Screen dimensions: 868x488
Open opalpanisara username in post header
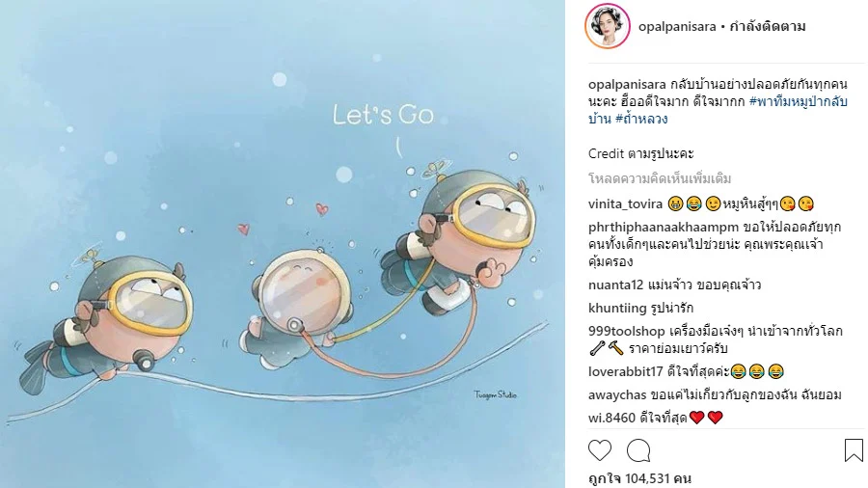[677, 27]
